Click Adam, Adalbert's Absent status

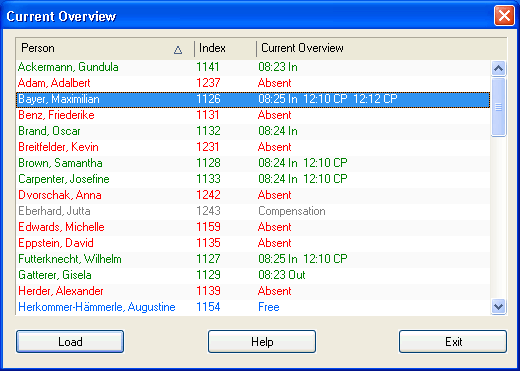275,83
